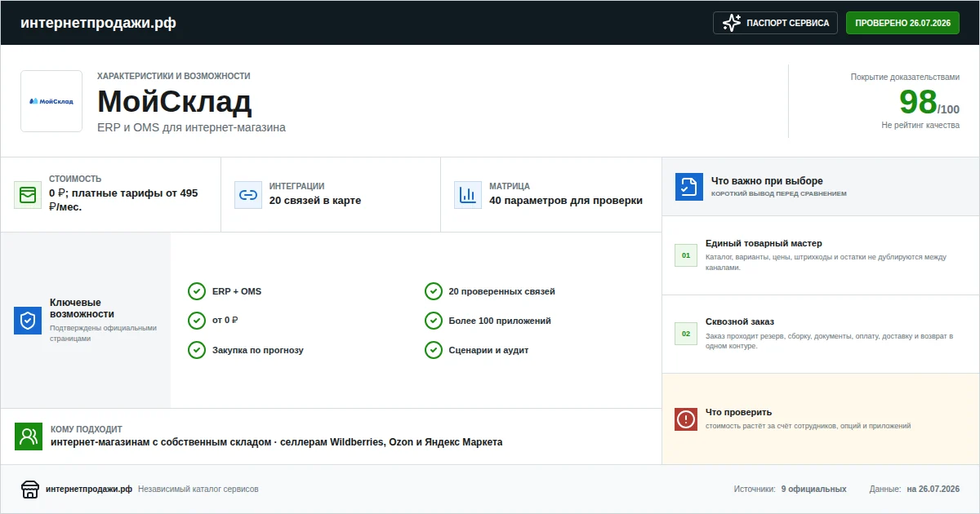This screenshot has width=980, height=514.
Task: Click the Независимый каталог сервисов text
Action: coord(198,489)
